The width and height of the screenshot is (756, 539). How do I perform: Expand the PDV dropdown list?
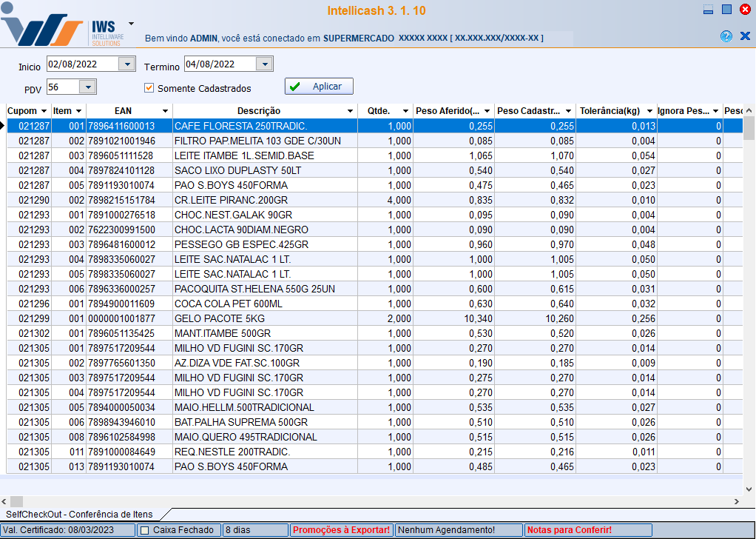click(x=87, y=87)
